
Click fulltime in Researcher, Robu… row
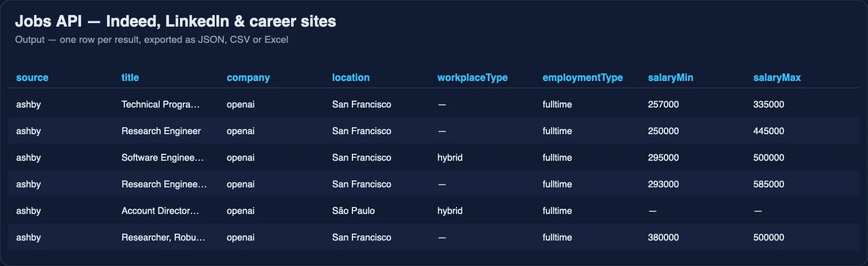pos(557,238)
